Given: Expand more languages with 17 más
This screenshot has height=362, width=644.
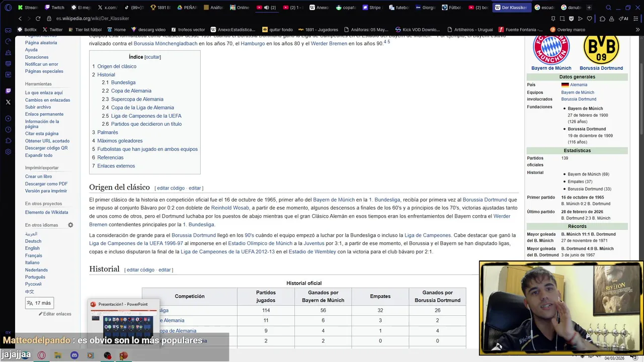Looking at the screenshot, I should click(x=39, y=303).
